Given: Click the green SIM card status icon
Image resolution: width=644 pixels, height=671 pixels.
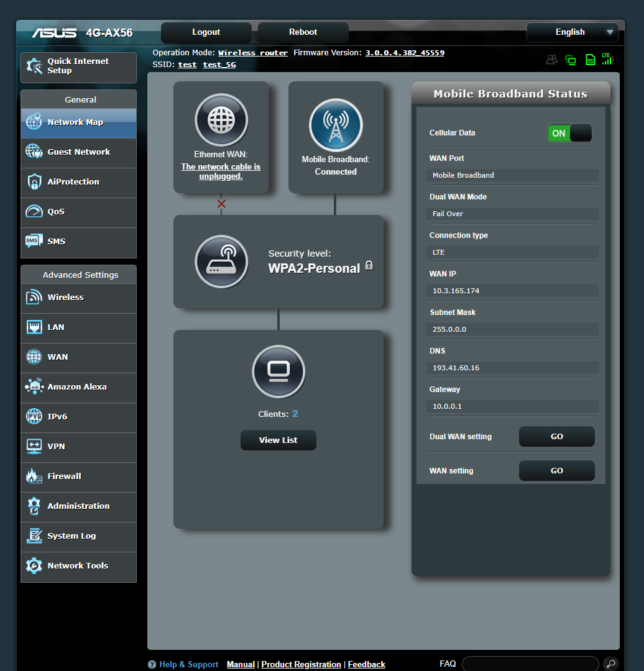Looking at the screenshot, I should click(591, 60).
